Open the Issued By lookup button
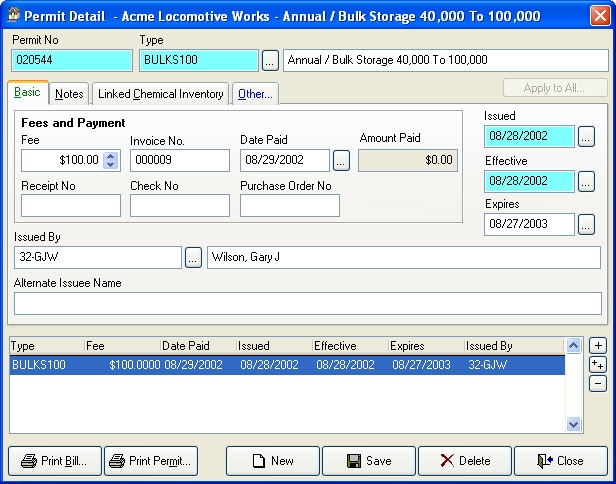The width and height of the screenshot is (616, 484). click(x=193, y=258)
